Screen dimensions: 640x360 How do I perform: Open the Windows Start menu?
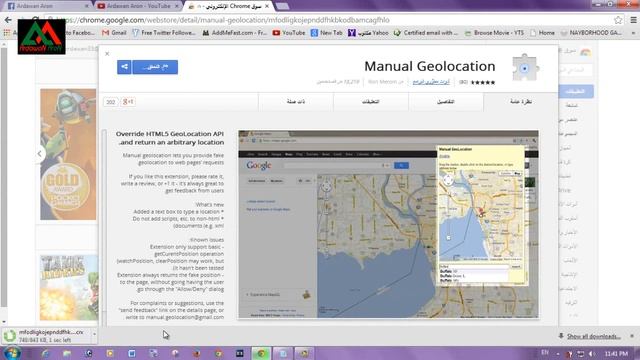12,353
